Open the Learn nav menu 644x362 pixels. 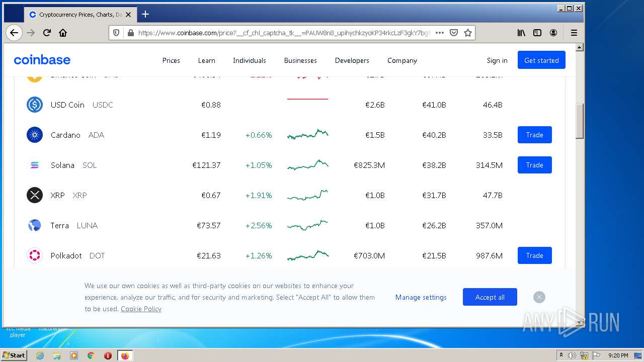pyautogui.click(x=206, y=60)
